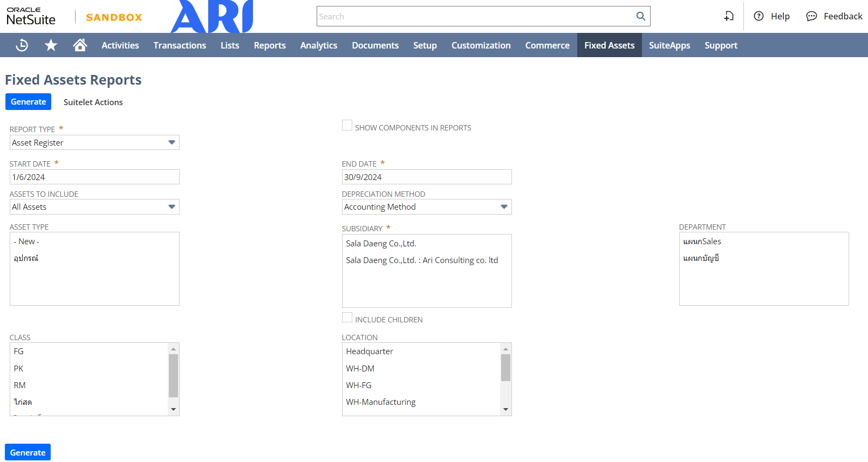The width and height of the screenshot is (868, 462).
Task: Open the Transactions menu
Action: pos(180,45)
